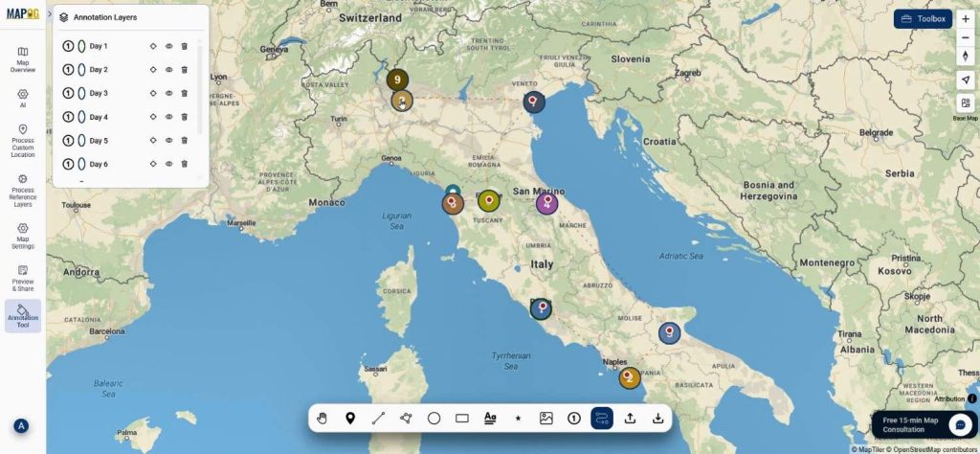Viewport: 980px width, 454px height.
Task: Open Preview & Share
Action: point(23,279)
